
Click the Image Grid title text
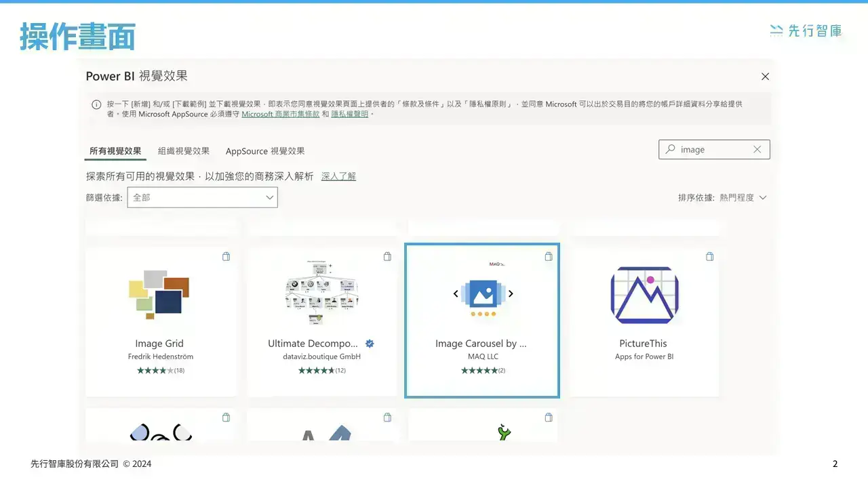pos(159,344)
